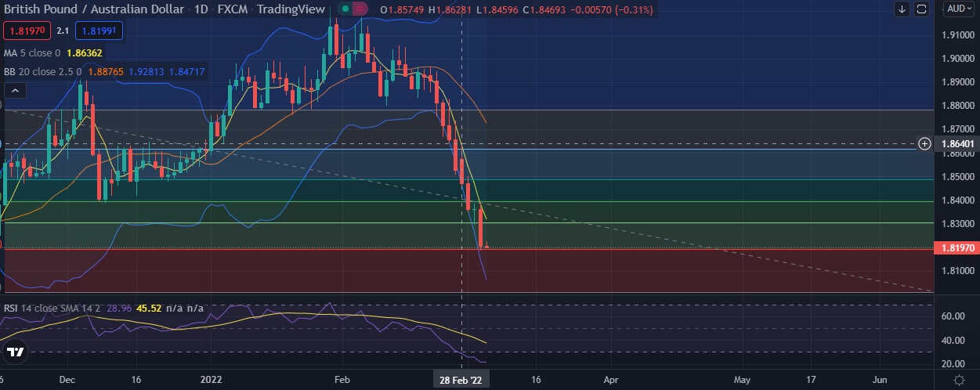Click the Jun label on time axis
Screen dimensions: 980x390
tap(880, 379)
